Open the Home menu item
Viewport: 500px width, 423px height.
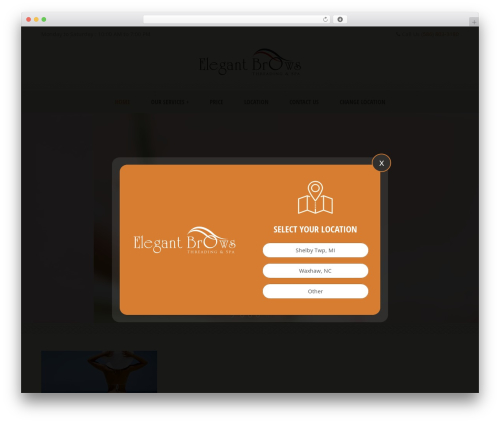122,102
